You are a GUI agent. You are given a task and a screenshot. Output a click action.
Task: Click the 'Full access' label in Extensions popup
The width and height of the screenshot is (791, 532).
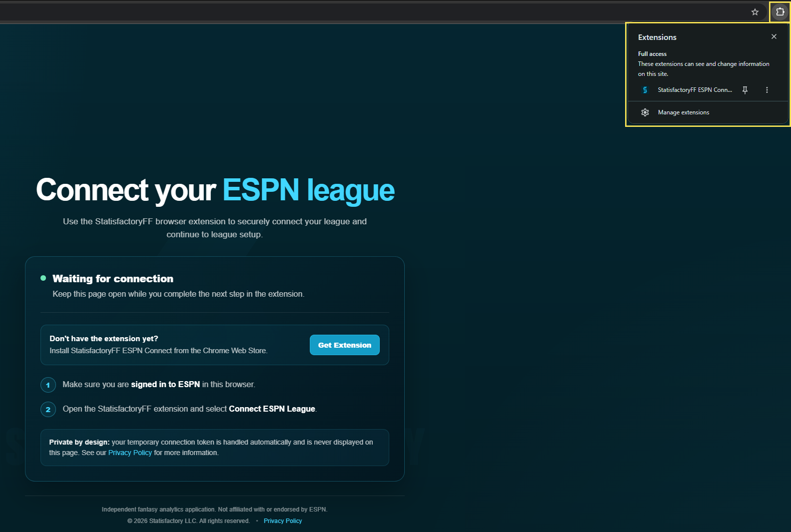point(652,54)
